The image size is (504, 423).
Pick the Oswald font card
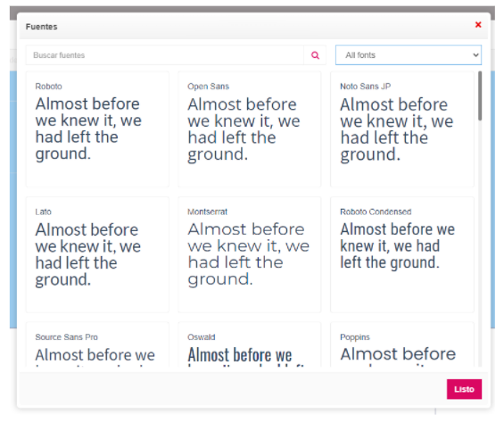point(250,344)
